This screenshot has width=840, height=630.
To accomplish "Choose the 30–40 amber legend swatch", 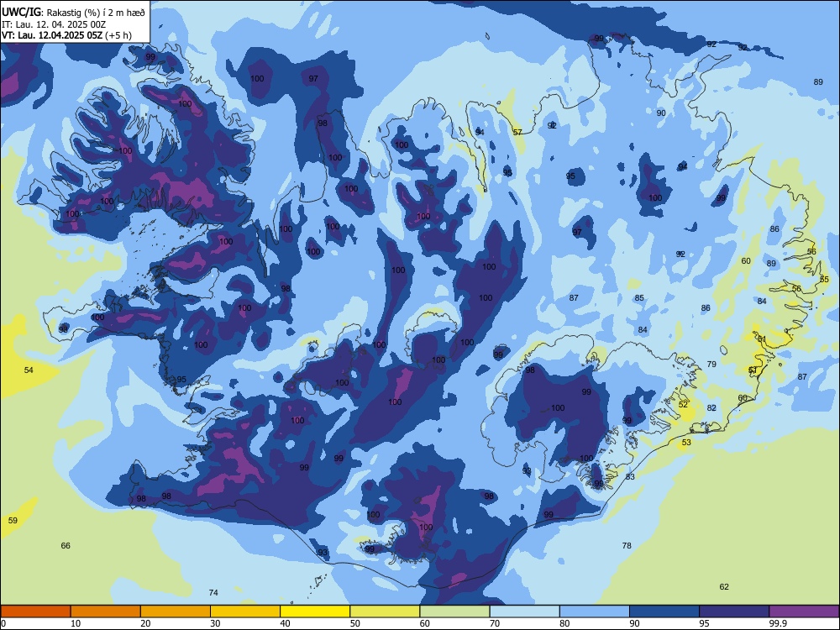I will (245, 612).
